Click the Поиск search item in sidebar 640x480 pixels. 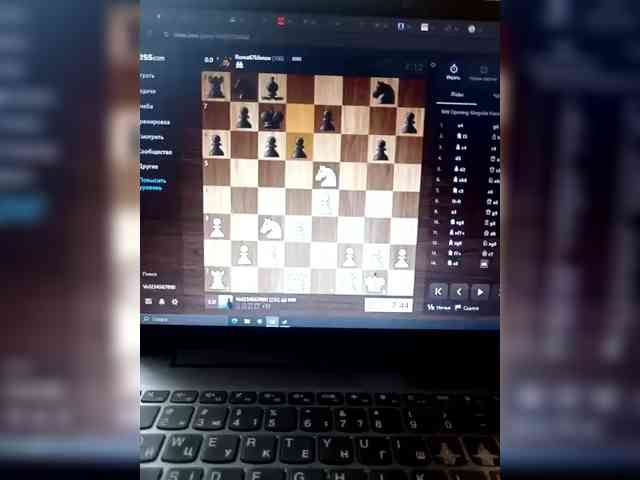click(150, 274)
